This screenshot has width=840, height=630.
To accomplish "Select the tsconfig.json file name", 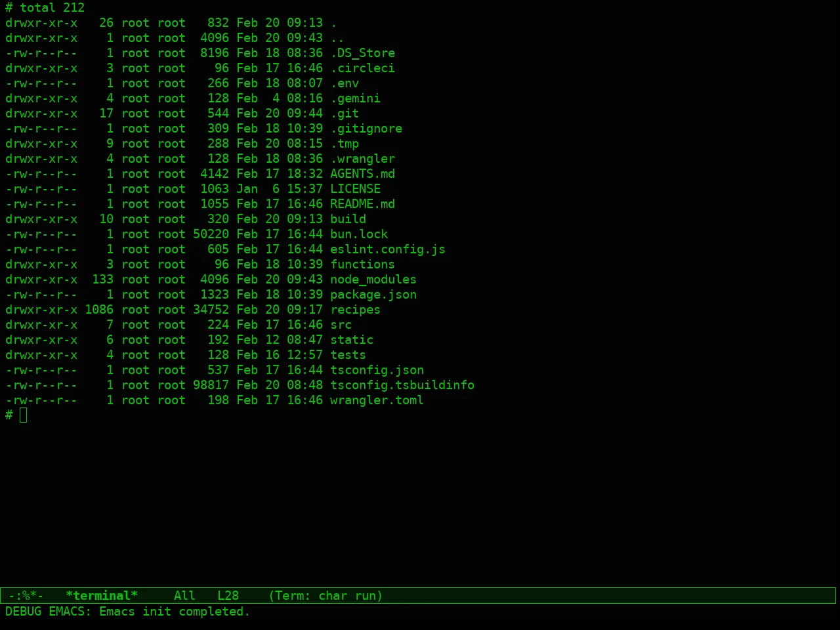I will [377, 370].
